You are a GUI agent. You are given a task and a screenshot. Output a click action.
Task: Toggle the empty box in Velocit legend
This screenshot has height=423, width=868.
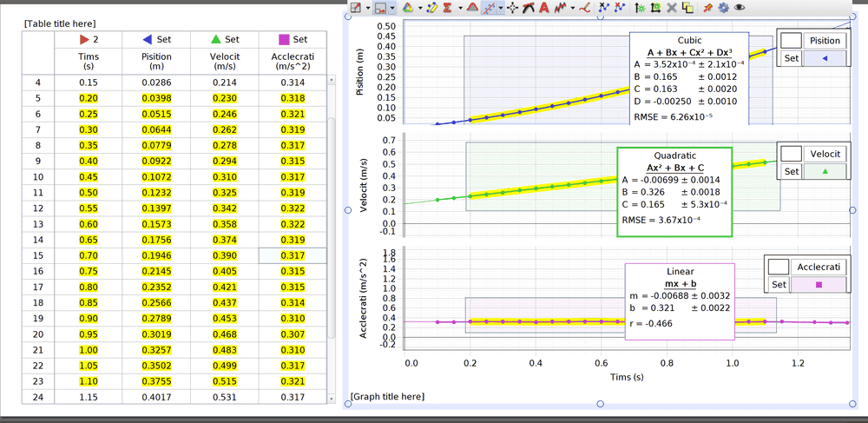790,153
